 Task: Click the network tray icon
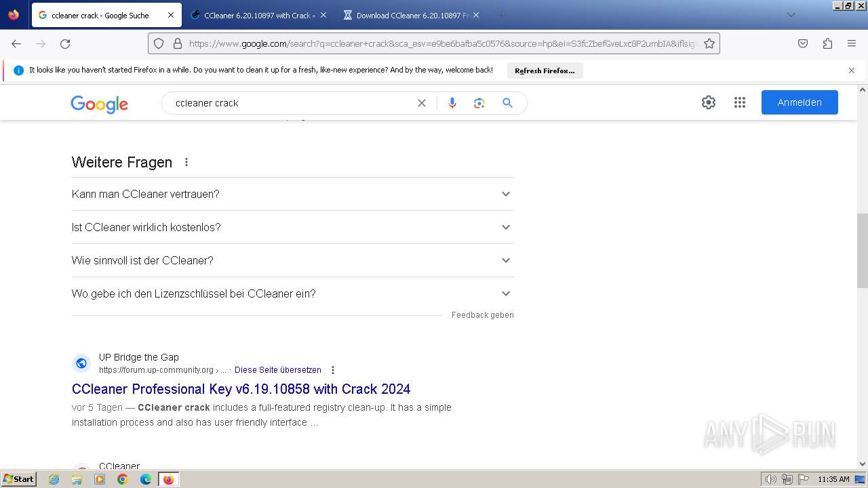pos(787,479)
